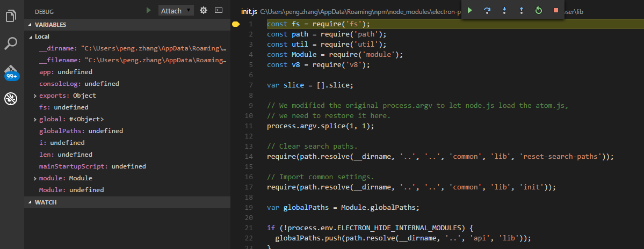Click "const v8 = require('v8');" line
Screen dimensions: 644x249
pyautogui.click(x=319, y=65)
